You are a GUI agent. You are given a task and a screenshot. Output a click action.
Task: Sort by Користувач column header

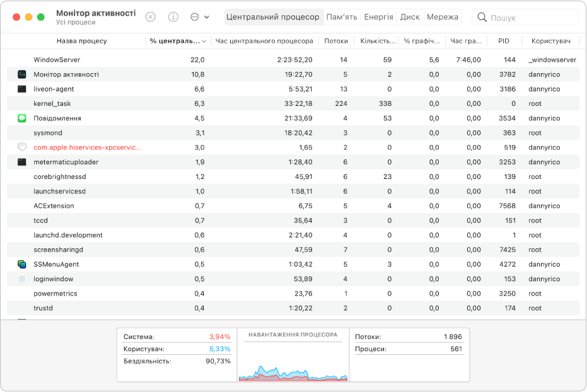point(550,41)
